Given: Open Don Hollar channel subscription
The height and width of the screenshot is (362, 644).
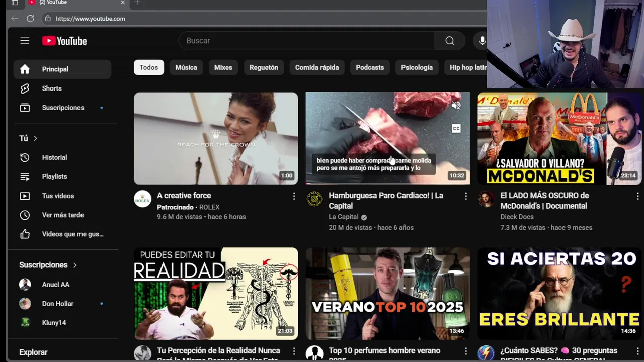Looking at the screenshot, I should tap(62, 304).
